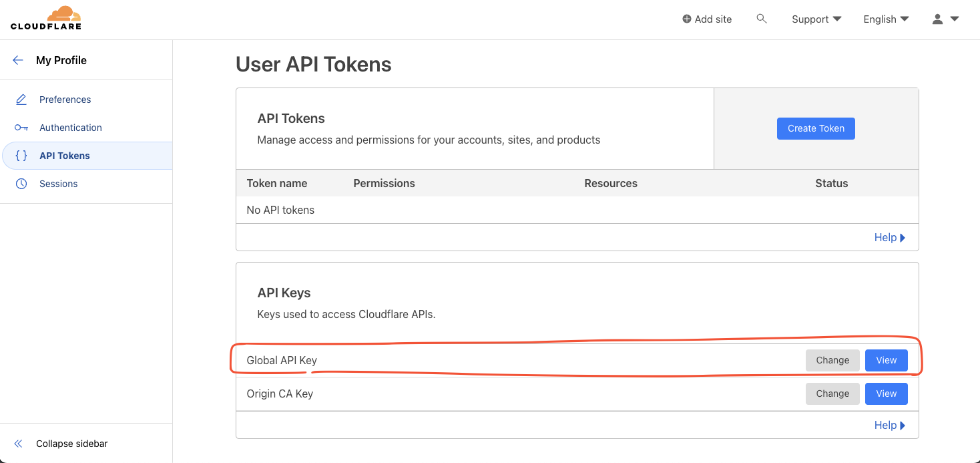
Task: Open the user account dropdown
Action: coord(945,19)
